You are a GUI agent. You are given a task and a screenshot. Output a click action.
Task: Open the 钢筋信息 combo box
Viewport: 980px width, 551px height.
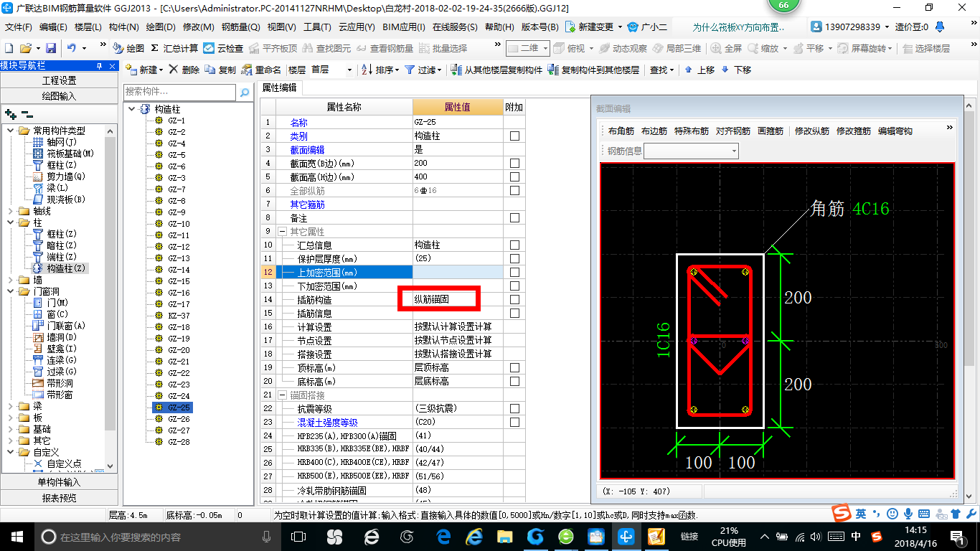click(x=692, y=151)
